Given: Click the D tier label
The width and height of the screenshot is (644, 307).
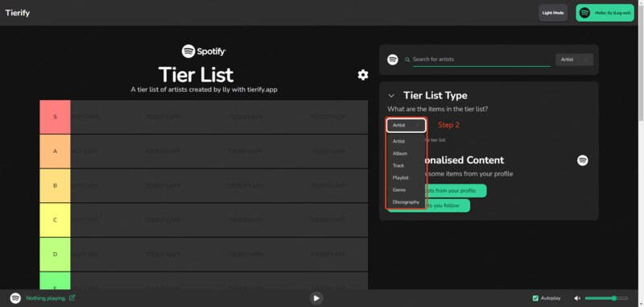Looking at the screenshot, I should (x=55, y=255).
